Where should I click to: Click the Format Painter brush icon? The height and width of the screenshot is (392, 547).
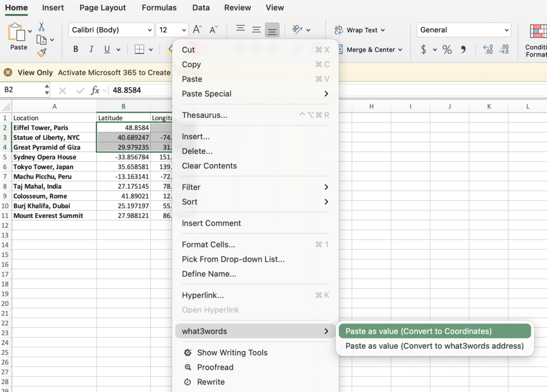(x=42, y=52)
